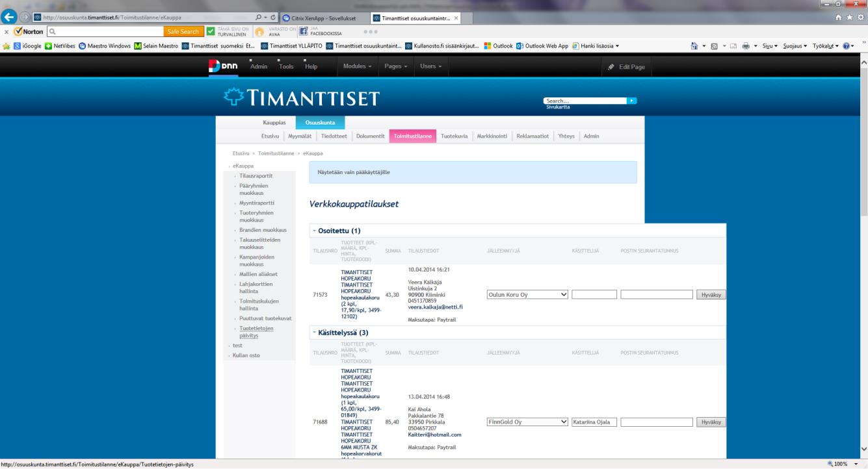Open the DNN Users dropdown menu
Image resolution: width=868 pixels, height=469 pixels.
tap(430, 67)
